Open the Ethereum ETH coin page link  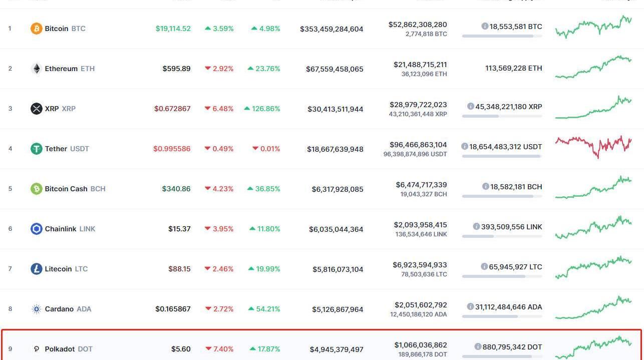coord(69,69)
